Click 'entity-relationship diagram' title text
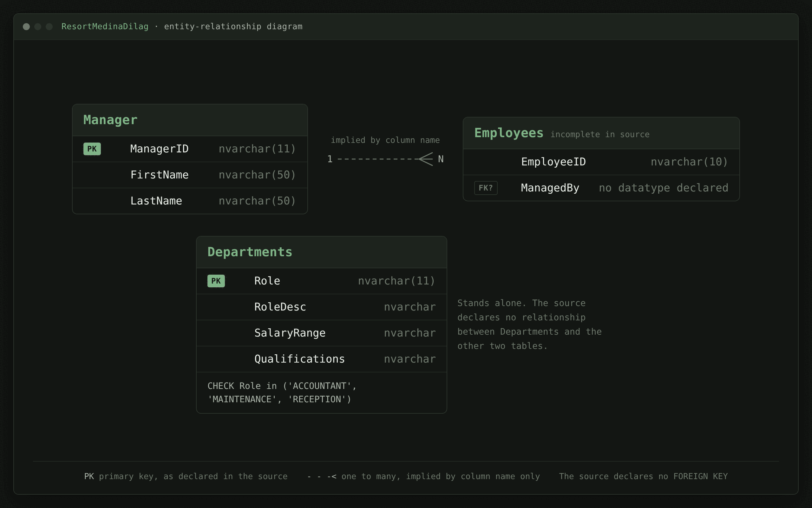This screenshot has height=508, width=812. (233, 27)
